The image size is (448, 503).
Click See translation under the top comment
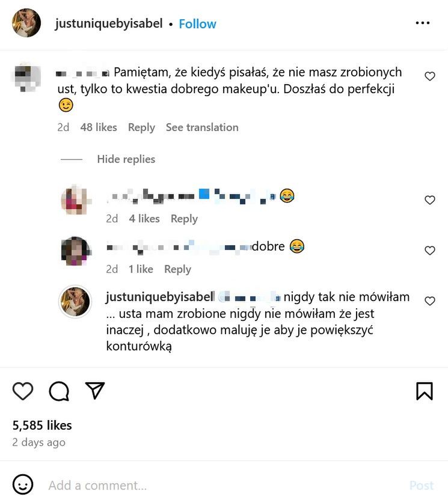click(x=202, y=127)
